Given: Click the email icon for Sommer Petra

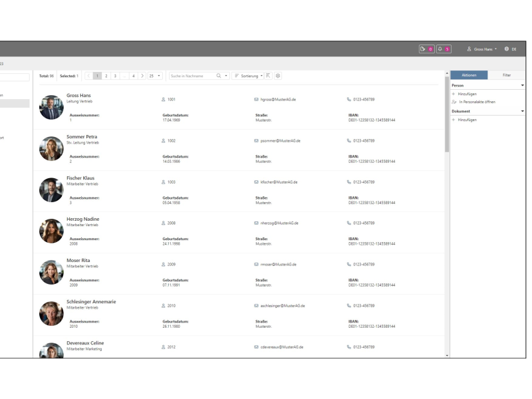Looking at the screenshot, I should click(x=256, y=141).
